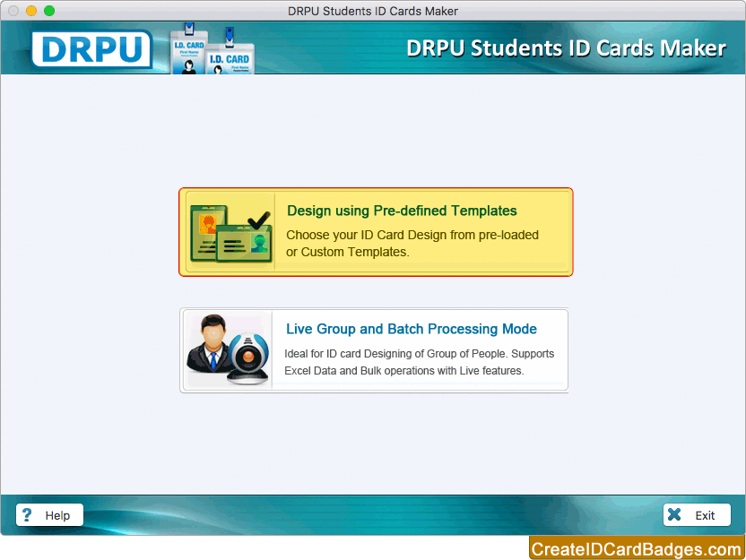This screenshot has width=746, height=560.
Task: Click the green window zoom button
Action: (49, 11)
